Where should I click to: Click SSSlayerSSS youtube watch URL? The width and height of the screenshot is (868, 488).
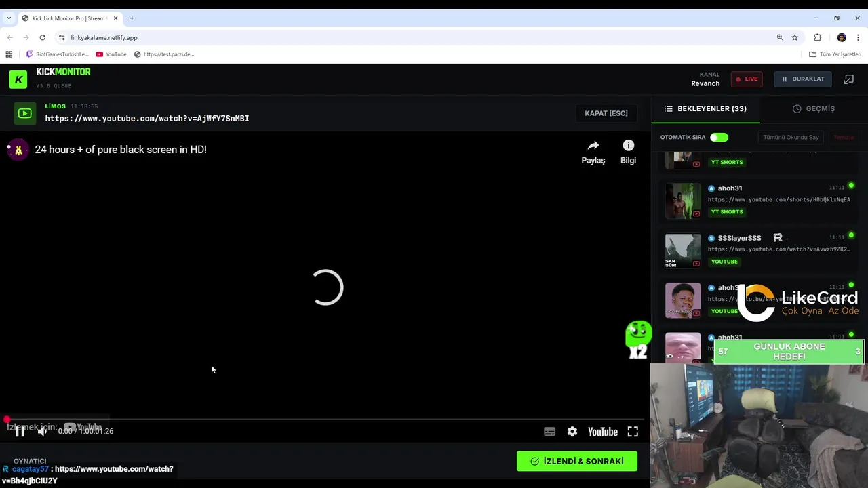tap(779, 249)
